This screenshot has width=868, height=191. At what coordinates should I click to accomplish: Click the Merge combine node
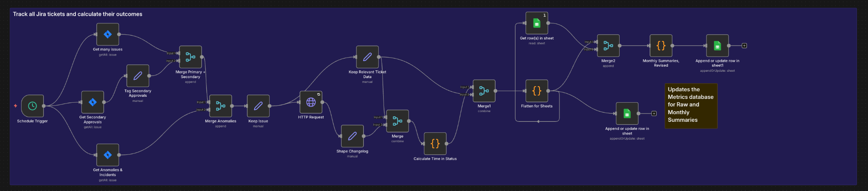click(x=398, y=121)
